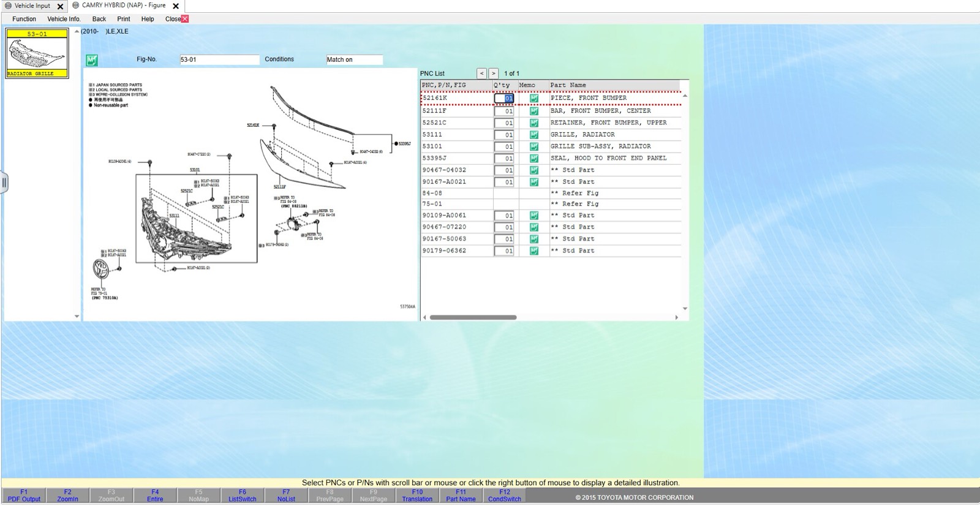Click quantity field for 90179-06362

pos(504,251)
